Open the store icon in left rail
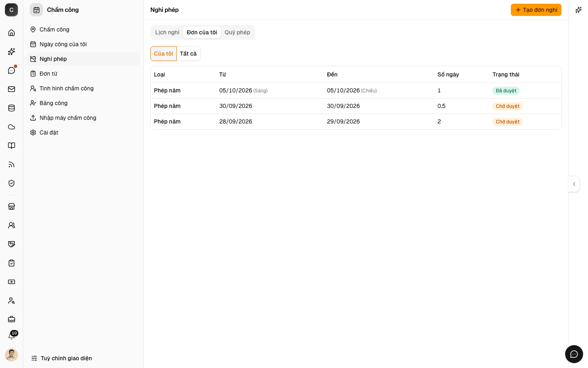This screenshot has height=368, width=588. [x=11, y=206]
